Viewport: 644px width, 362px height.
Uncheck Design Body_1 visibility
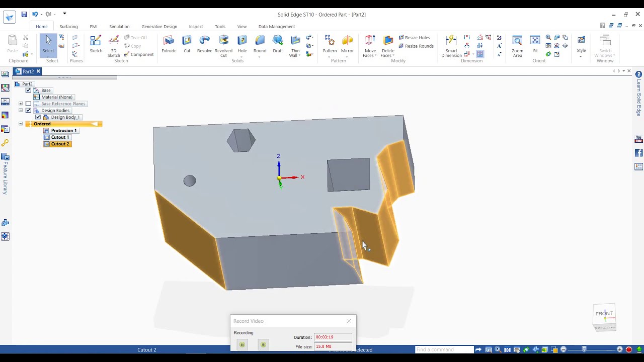[38, 117]
